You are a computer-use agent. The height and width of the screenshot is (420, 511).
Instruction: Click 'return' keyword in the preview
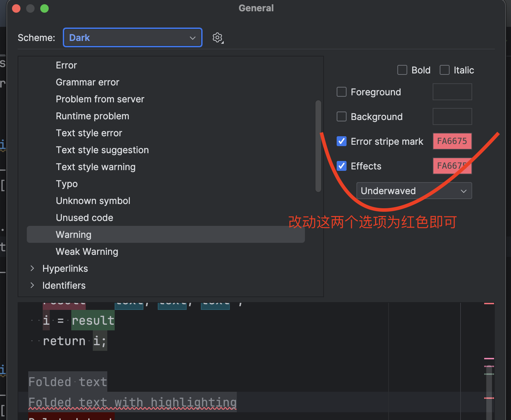click(64, 341)
